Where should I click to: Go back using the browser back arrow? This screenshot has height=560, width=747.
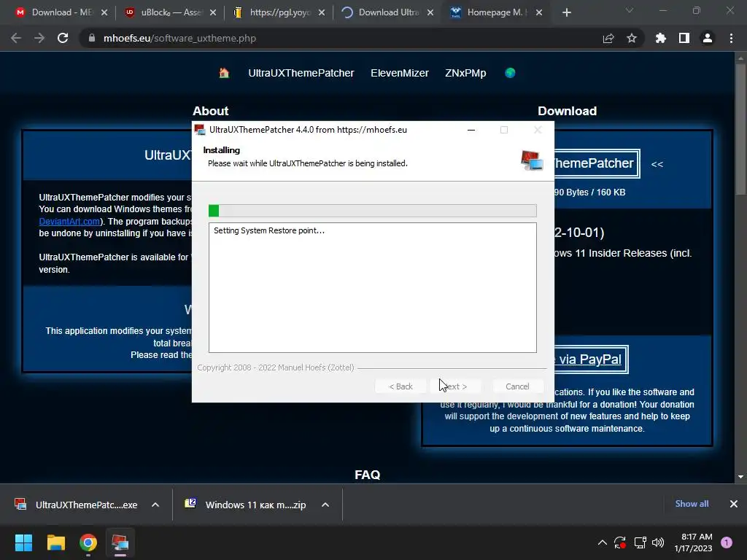tap(16, 38)
